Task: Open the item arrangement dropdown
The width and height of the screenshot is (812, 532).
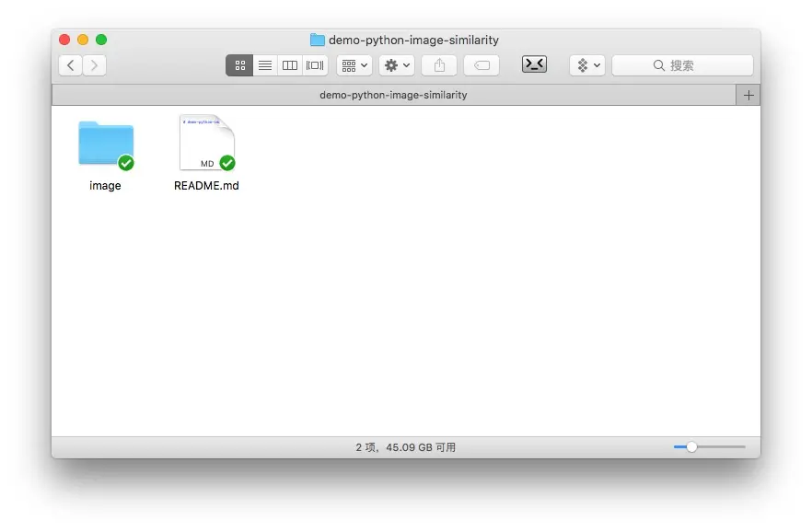Action: [354, 65]
